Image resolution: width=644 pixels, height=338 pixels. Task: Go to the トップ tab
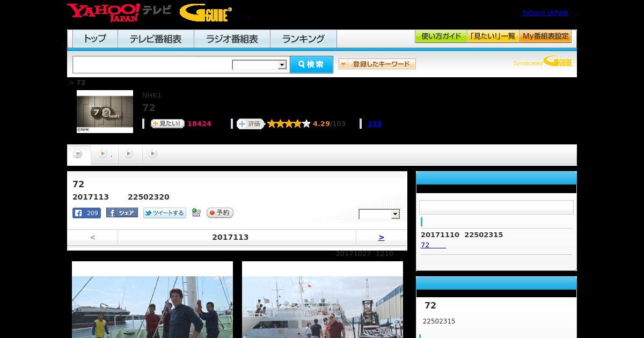click(x=95, y=39)
